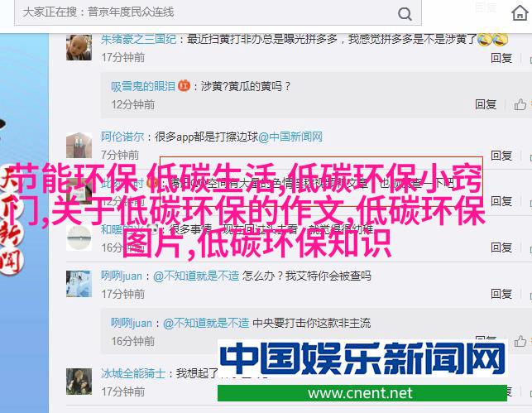Open 冰城全能骑士's avatar picture
The height and width of the screenshot is (413, 532).
(79, 382)
